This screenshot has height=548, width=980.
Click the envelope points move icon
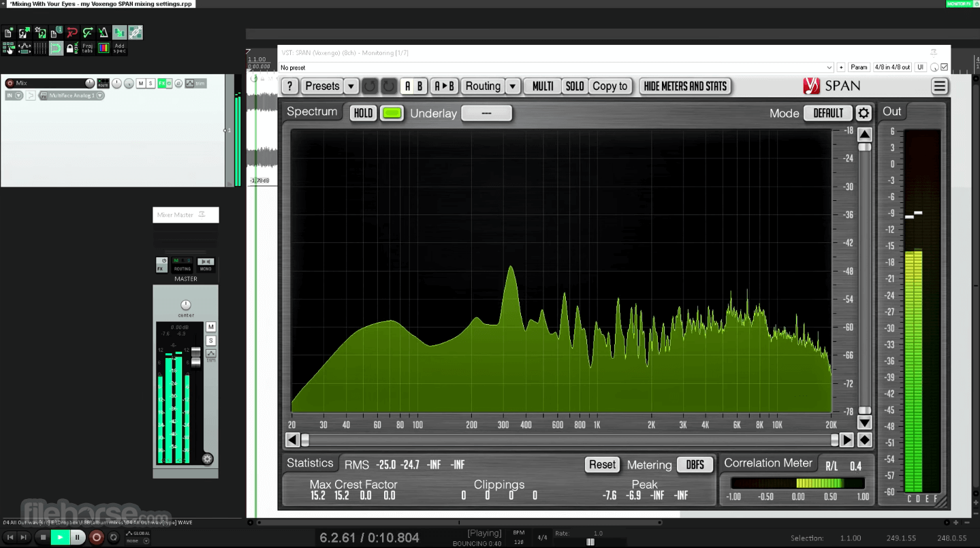point(25,48)
